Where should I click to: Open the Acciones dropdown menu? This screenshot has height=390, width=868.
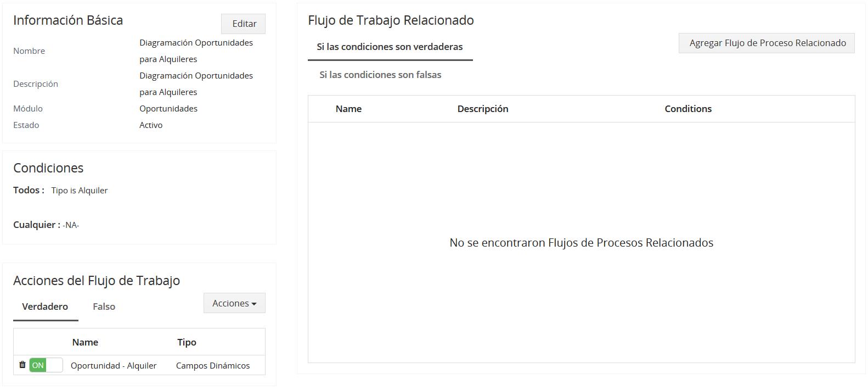[234, 303]
